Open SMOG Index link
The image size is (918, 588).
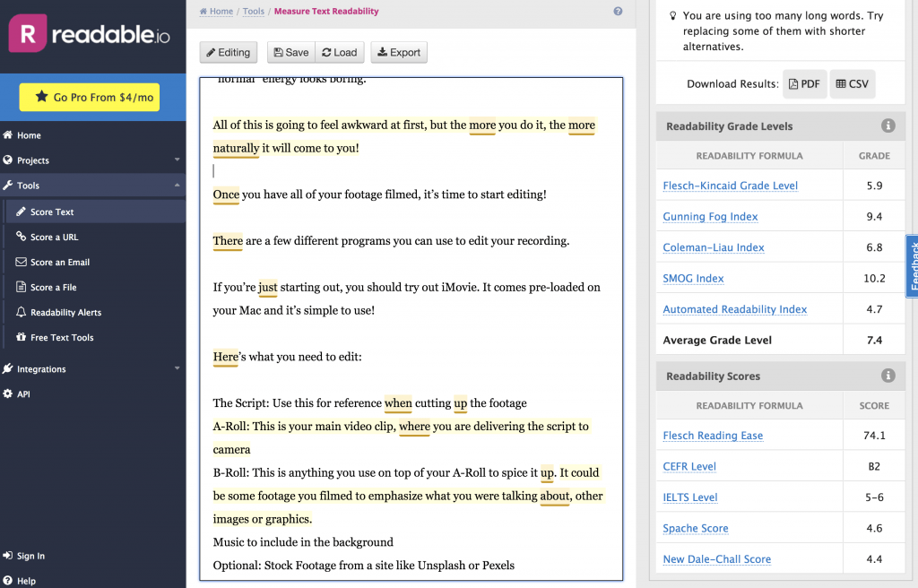point(693,278)
